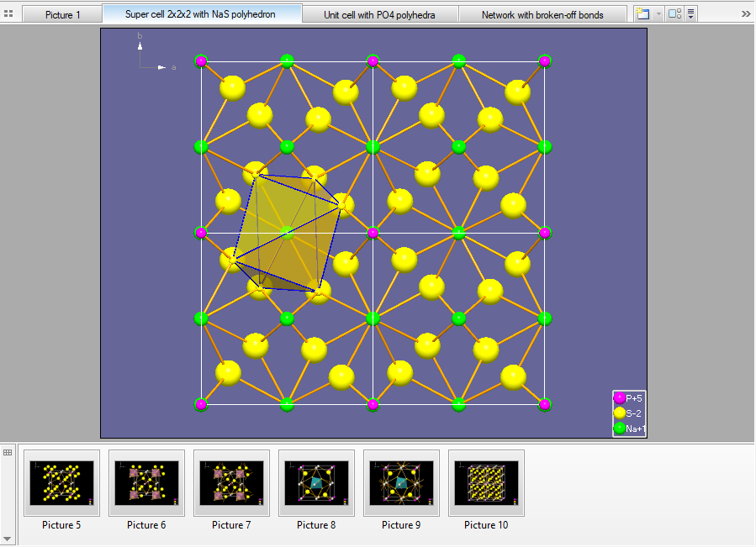Click the yellow S-2 sphere in the legend
756x547 pixels.
(x=621, y=413)
